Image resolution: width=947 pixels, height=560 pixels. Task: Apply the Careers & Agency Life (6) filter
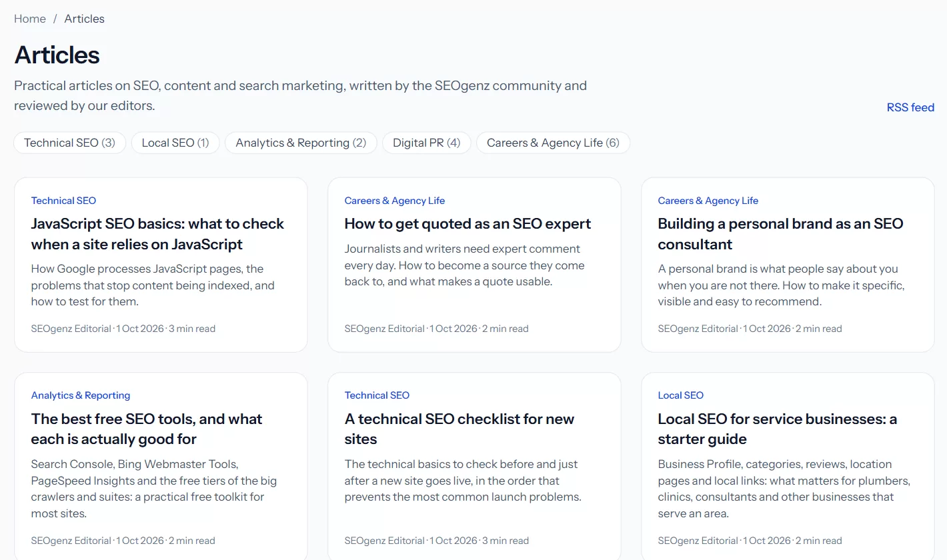coord(553,143)
